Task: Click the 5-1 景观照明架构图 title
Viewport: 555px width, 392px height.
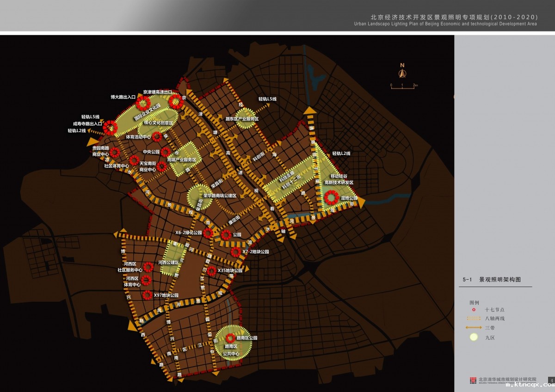Action: tap(492, 280)
